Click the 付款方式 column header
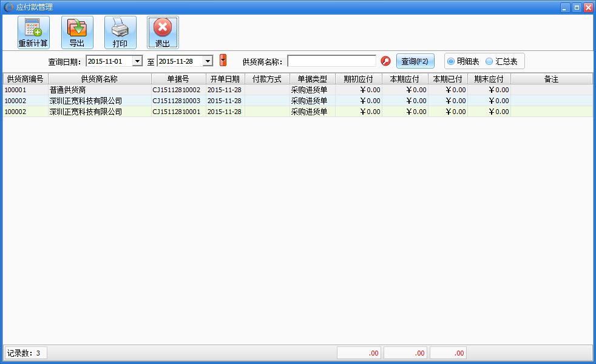The image size is (596, 364). click(x=267, y=79)
